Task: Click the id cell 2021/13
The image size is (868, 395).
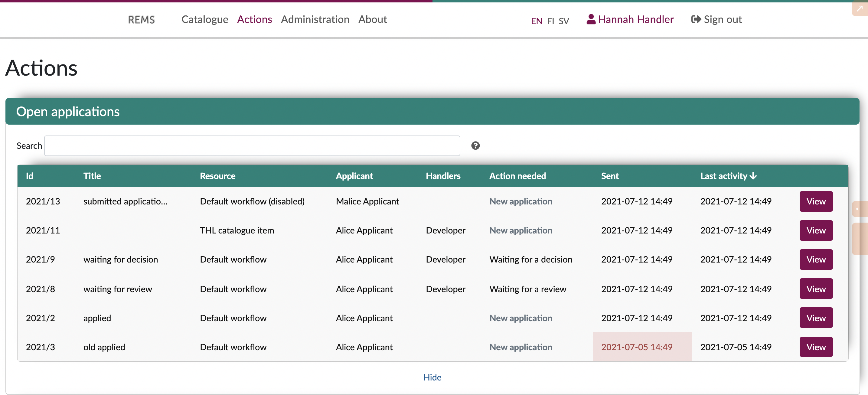Action: pyautogui.click(x=43, y=201)
